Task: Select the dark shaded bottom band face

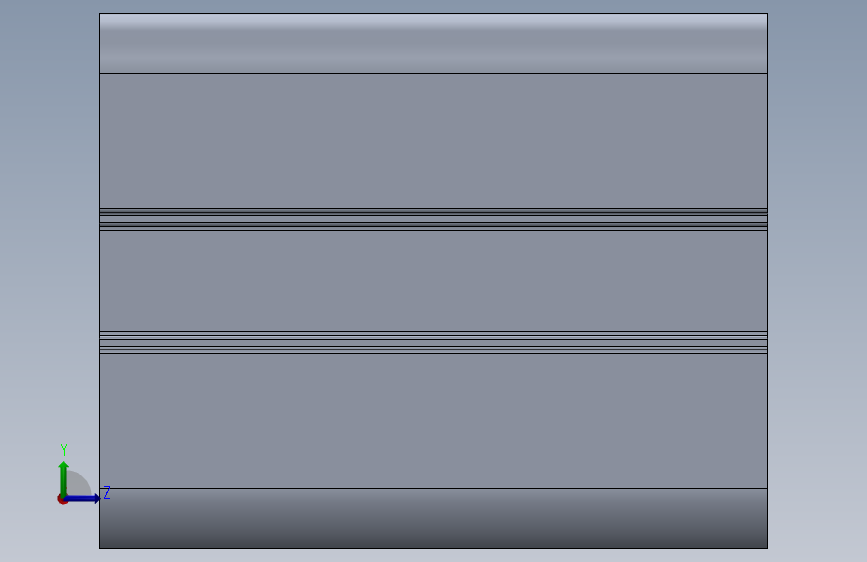Action: click(x=434, y=518)
